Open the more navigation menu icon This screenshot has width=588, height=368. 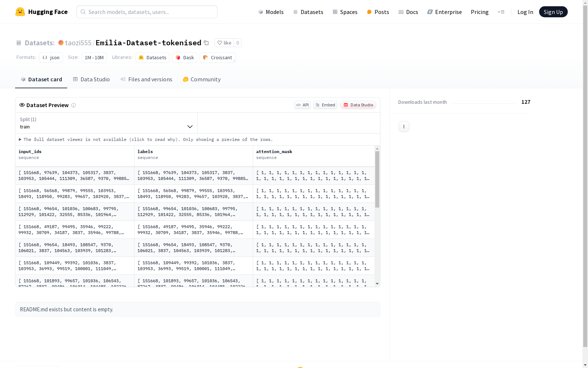[501, 12]
